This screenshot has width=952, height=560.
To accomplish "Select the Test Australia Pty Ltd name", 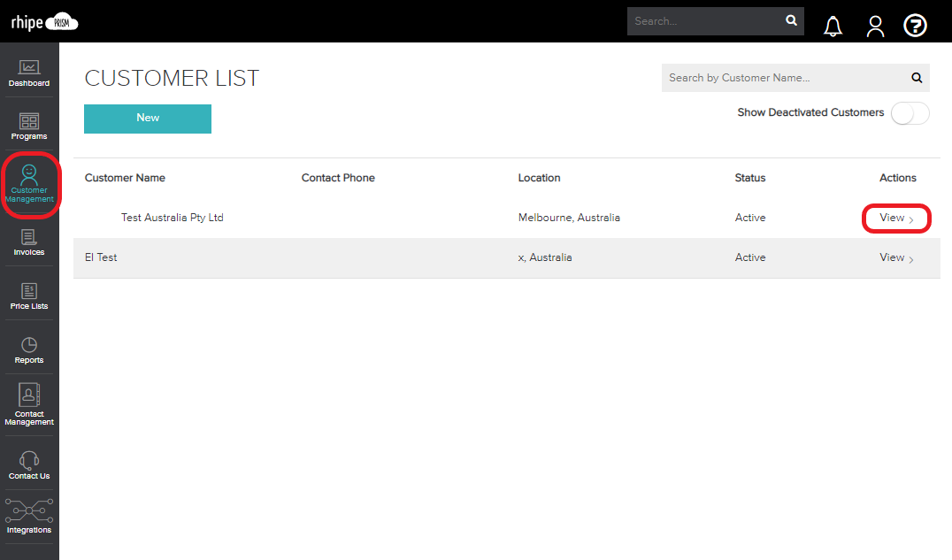I will pyautogui.click(x=172, y=218).
